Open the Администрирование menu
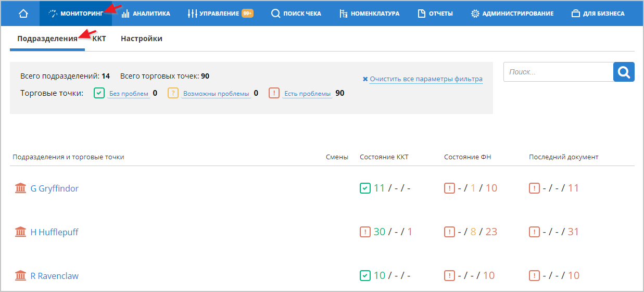This screenshot has height=292, width=644. pos(512,14)
